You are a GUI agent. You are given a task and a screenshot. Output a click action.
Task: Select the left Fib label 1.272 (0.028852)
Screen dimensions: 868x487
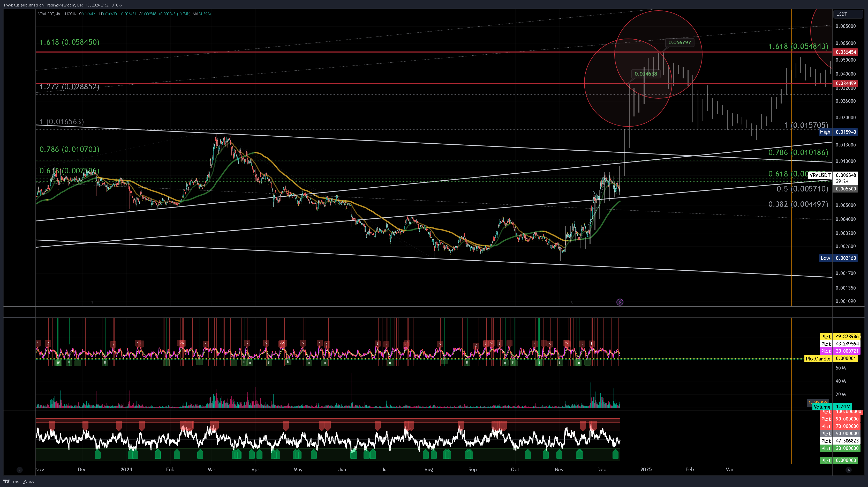[x=69, y=87]
